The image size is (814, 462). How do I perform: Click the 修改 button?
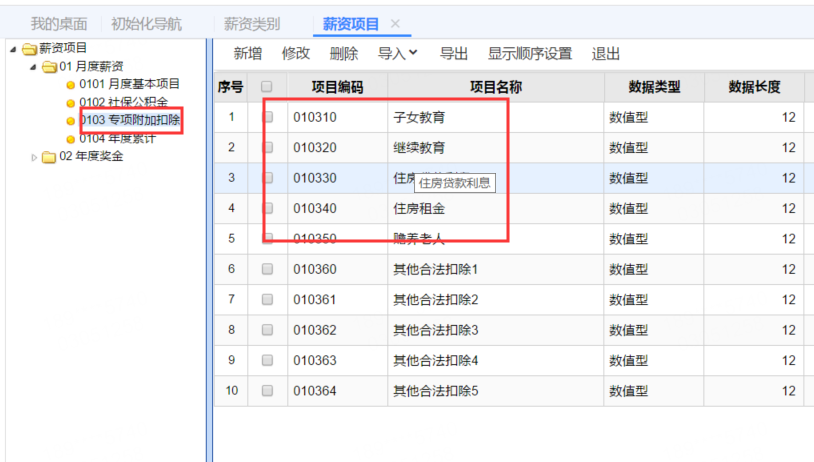pyautogui.click(x=295, y=53)
